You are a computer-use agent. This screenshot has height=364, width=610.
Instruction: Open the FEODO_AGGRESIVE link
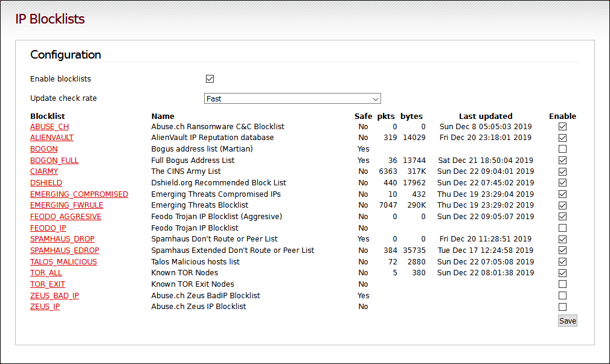tap(66, 217)
